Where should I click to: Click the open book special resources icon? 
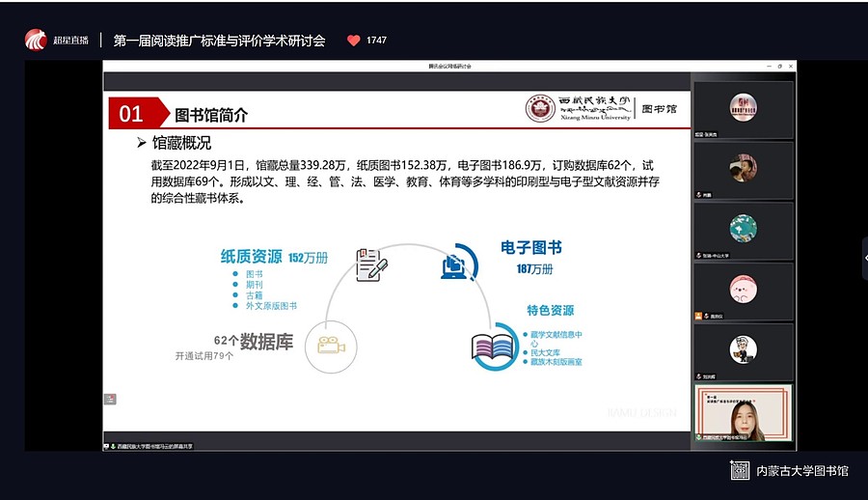[x=493, y=347]
